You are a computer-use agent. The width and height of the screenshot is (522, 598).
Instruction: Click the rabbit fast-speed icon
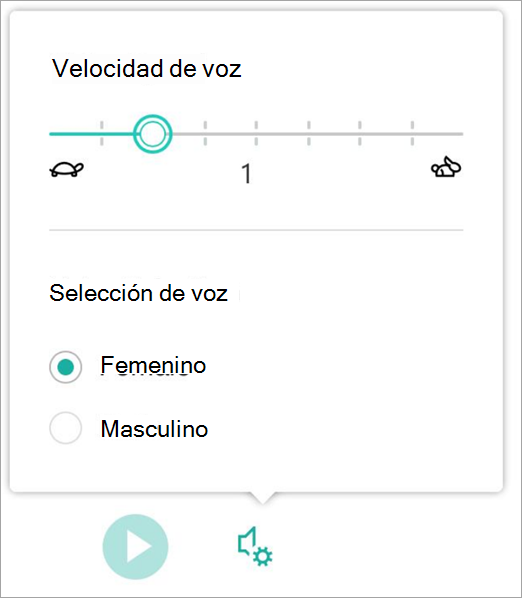pos(446,167)
